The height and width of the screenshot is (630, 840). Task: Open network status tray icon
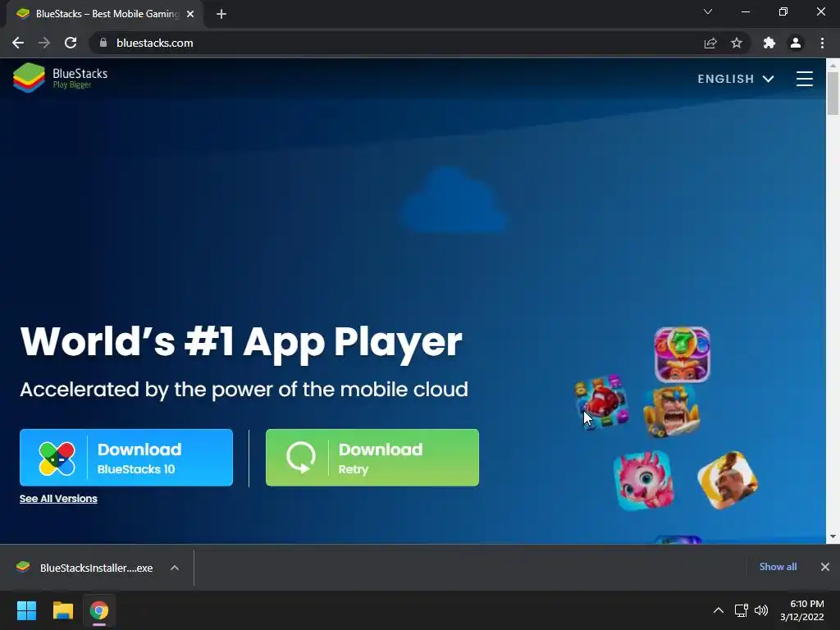[x=741, y=610]
